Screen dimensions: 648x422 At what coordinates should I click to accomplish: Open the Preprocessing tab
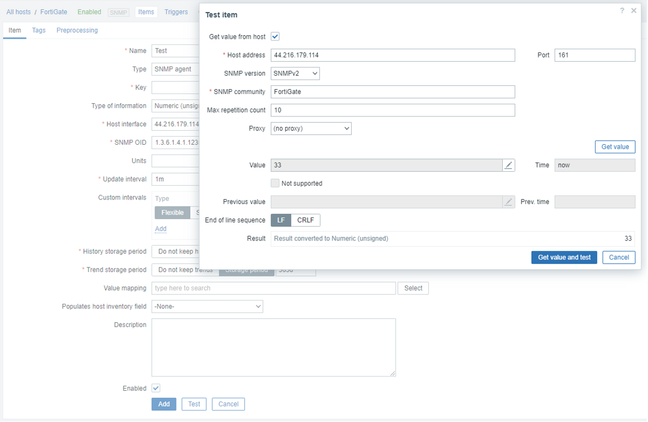pos(77,30)
